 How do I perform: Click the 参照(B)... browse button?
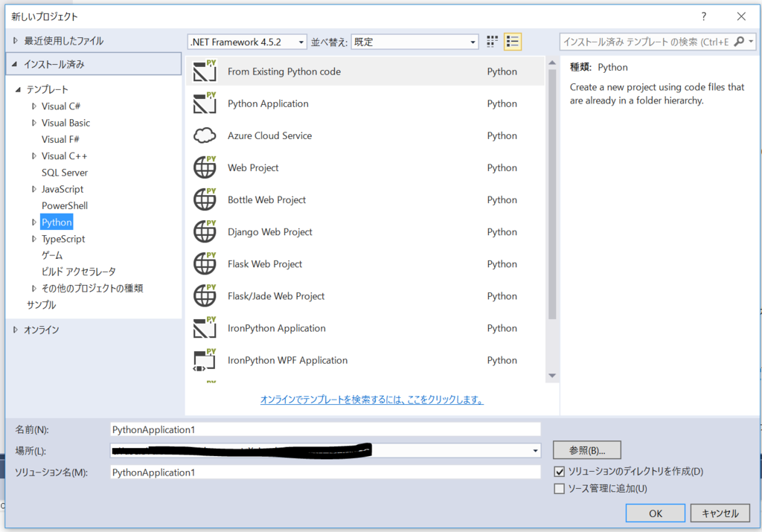click(586, 450)
